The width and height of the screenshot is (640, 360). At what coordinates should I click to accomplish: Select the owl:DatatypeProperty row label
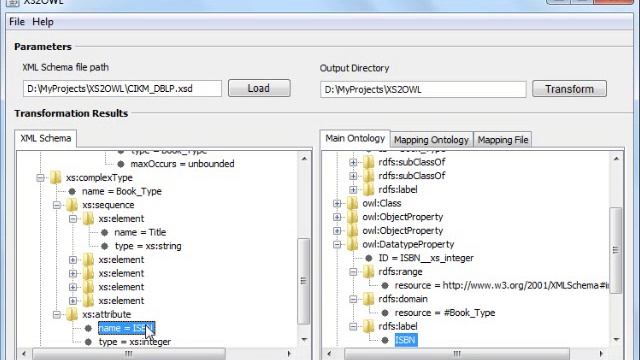[x=408, y=244]
